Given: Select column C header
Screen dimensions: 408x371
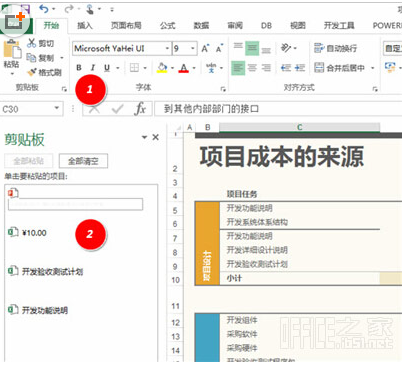Looking at the screenshot, I should 299,127.
